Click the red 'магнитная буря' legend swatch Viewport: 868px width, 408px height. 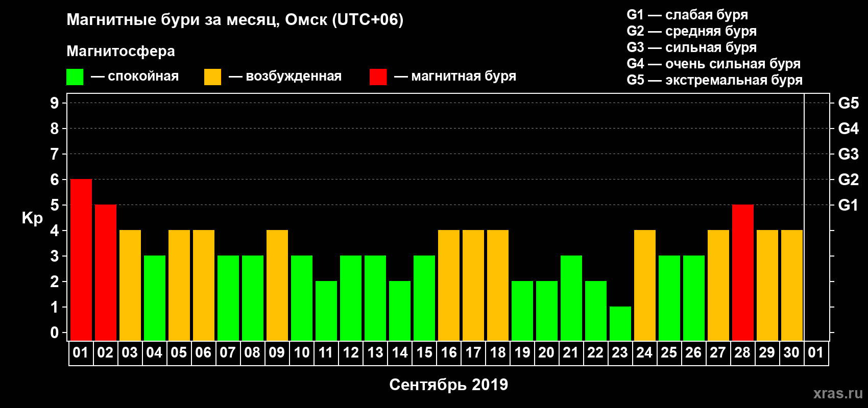tap(378, 77)
